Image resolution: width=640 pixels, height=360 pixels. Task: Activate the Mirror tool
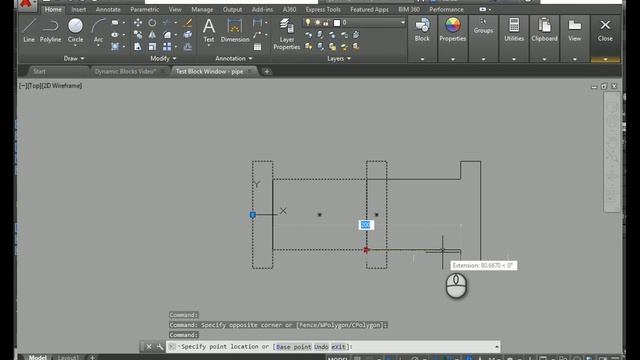[x=152, y=35]
